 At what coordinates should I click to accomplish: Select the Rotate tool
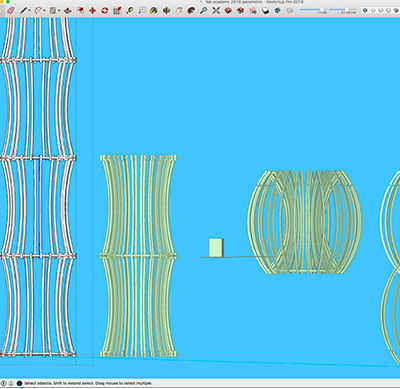pos(105,11)
